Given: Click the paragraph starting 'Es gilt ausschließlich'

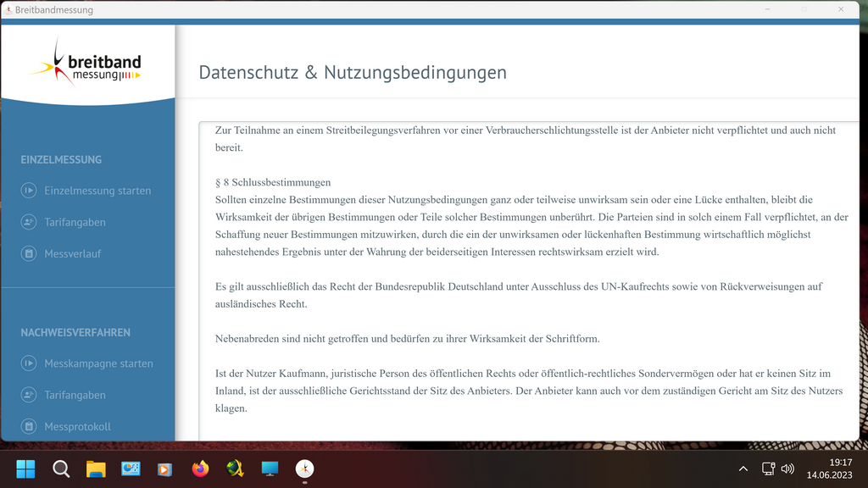Looking at the screenshot, I should tap(519, 295).
